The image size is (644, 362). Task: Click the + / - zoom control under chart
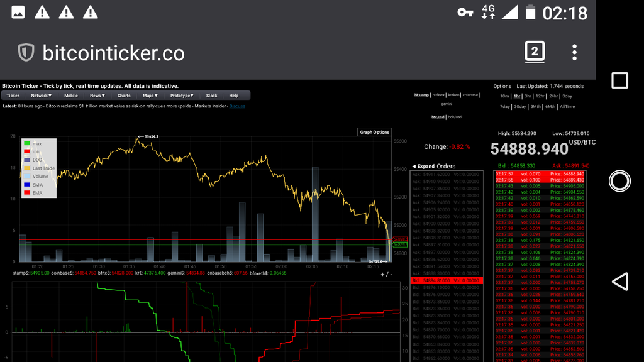tap(386, 274)
